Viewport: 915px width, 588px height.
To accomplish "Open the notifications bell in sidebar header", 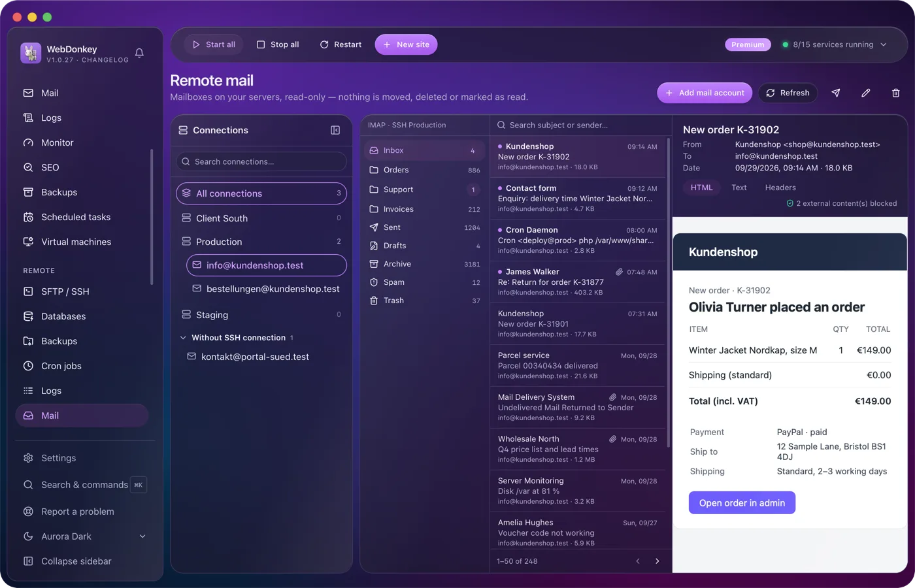I will tap(139, 53).
